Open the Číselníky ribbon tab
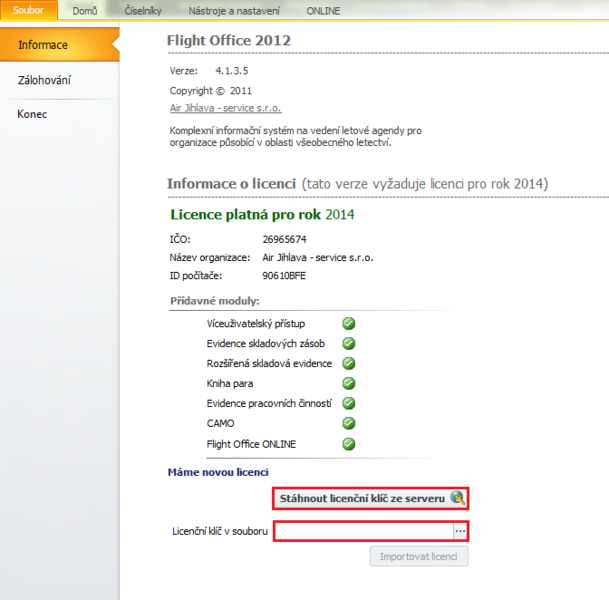 [143, 10]
